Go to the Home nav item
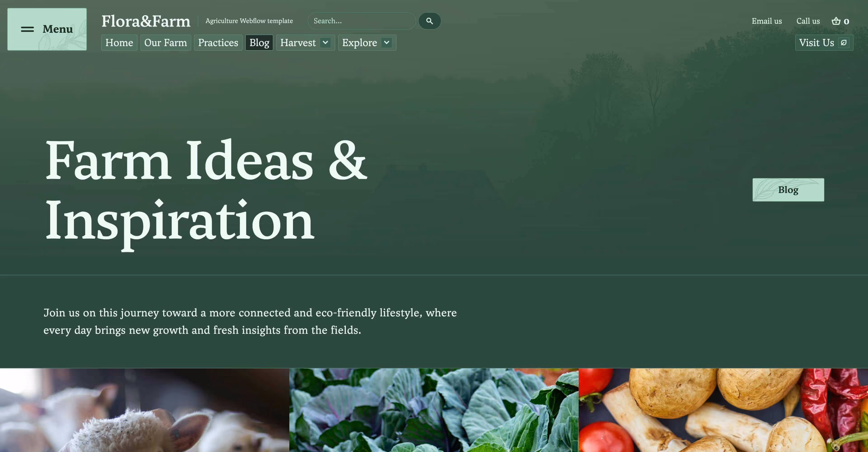Image resolution: width=868 pixels, height=452 pixels. pyautogui.click(x=119, y=42)
